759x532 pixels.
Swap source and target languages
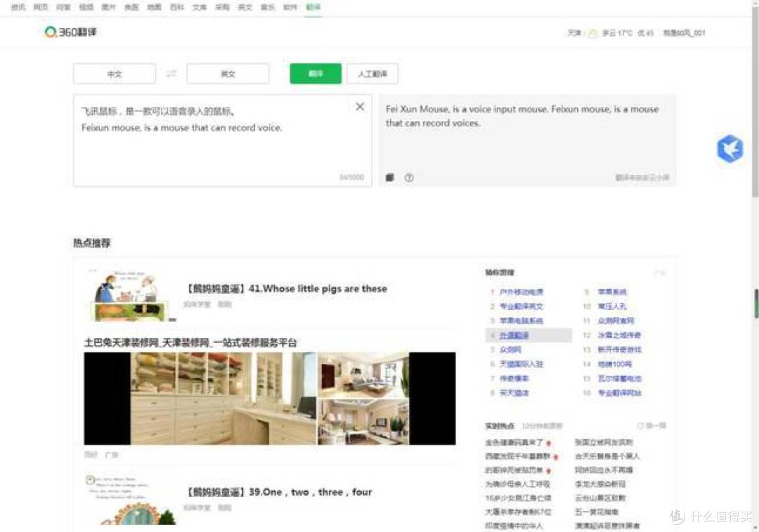[x=171, y=74]
